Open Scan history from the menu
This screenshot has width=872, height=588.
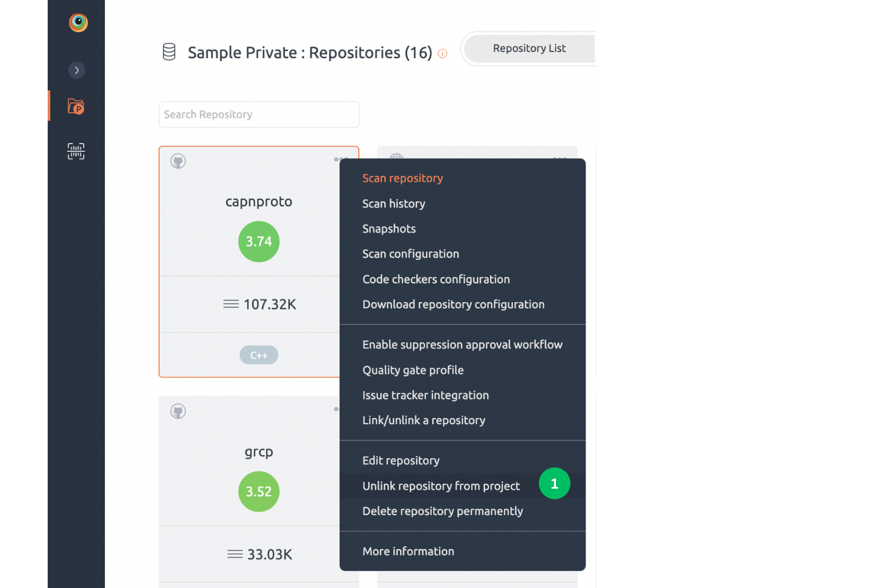pos(394,203)
